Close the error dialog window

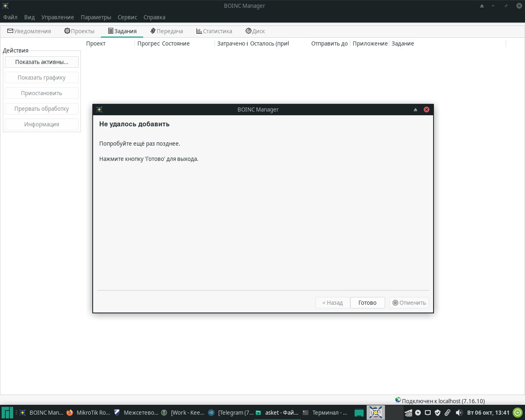point(427,110)
